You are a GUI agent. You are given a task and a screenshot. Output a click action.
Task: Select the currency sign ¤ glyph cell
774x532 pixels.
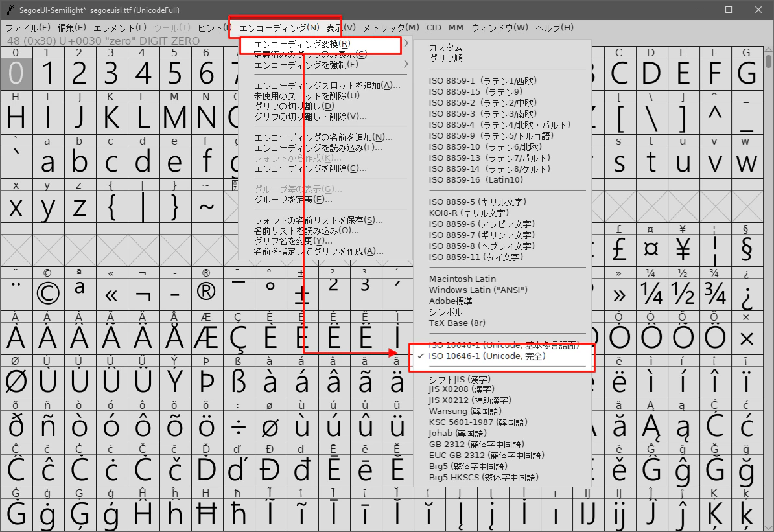point(651,249)
